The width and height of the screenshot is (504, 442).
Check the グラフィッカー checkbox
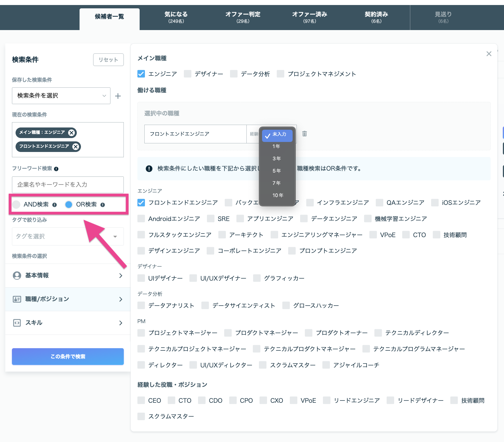pos(257,278)
